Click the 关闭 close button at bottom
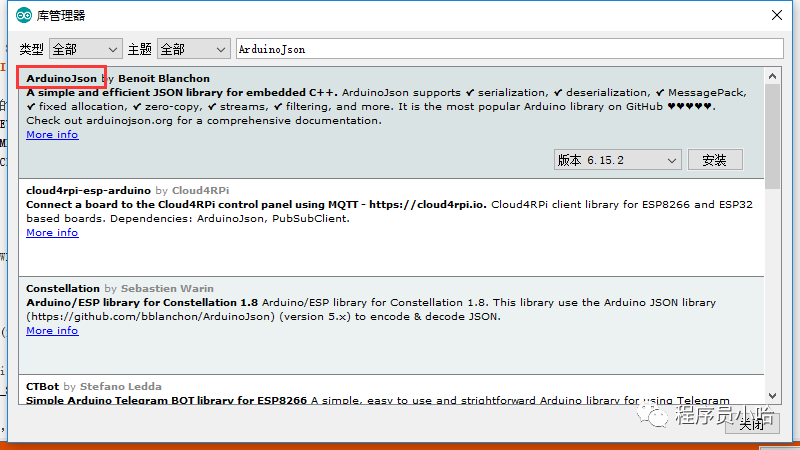The width and height of the screenshot is (800, 450). click(752, 424)
